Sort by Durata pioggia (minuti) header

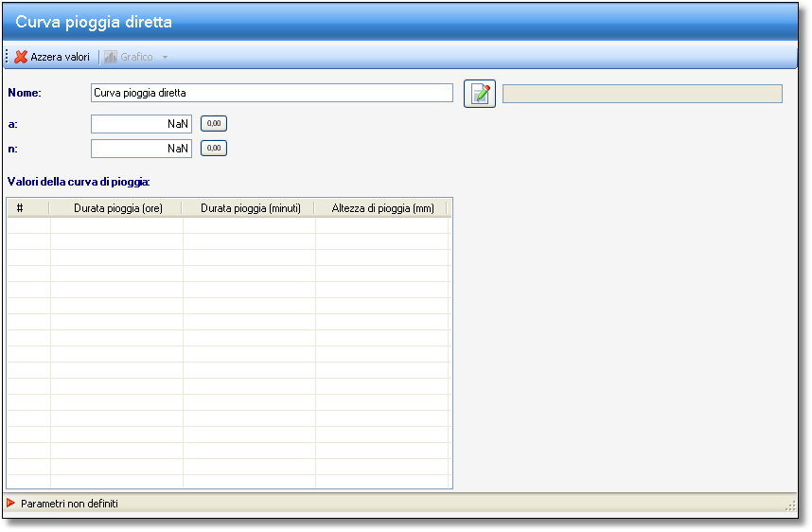coord(249,208)
